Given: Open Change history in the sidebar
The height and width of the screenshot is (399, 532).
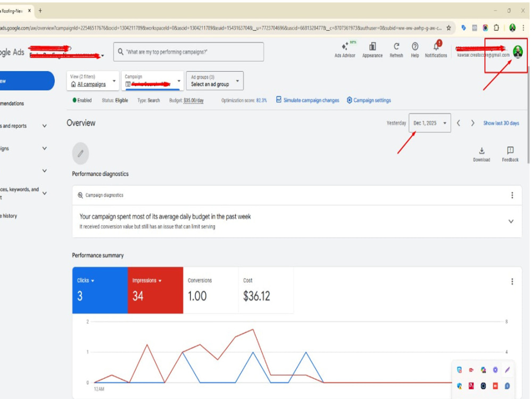Looking at the screenshot, I should point(9,216).
